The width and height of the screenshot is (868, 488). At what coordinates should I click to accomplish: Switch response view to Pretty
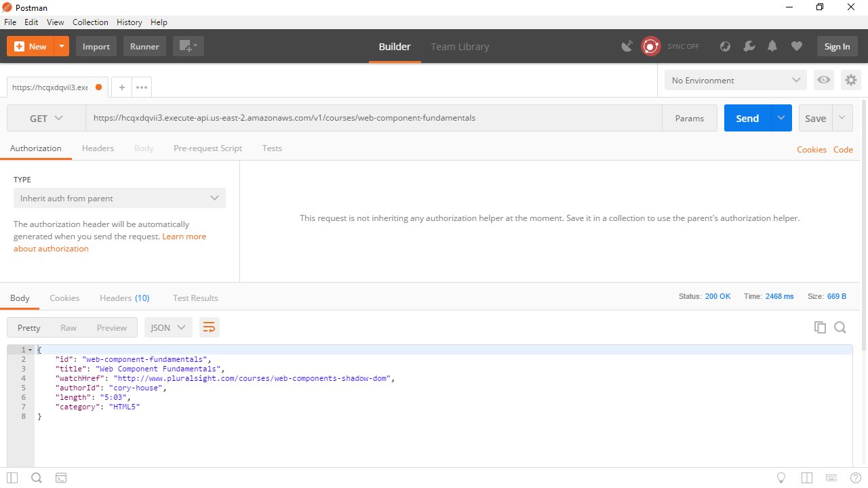click(29, 327)
